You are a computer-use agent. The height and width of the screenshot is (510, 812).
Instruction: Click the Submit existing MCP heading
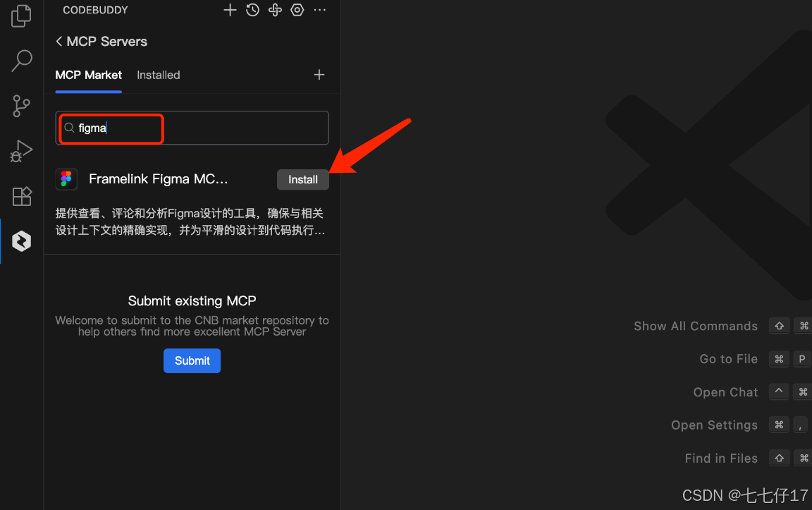click(192, 301)
